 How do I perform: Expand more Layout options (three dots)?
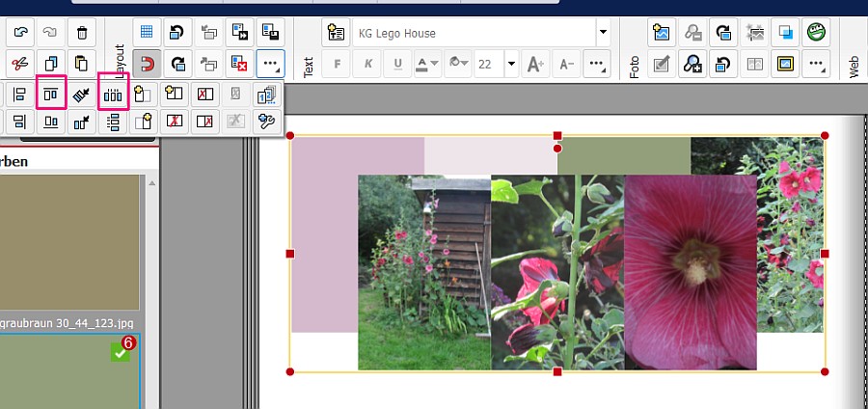(271, 65)
